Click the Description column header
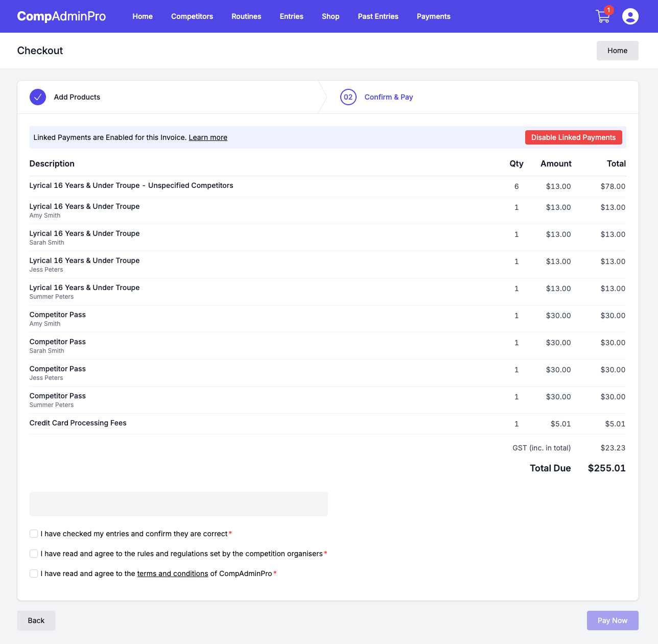658x644 pixels. coord(52,163)
